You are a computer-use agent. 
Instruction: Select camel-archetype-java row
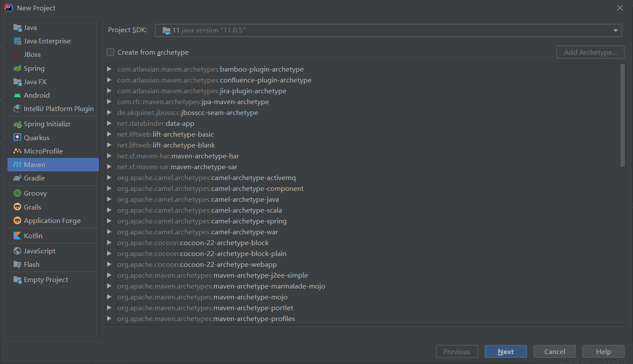[363, 199]
